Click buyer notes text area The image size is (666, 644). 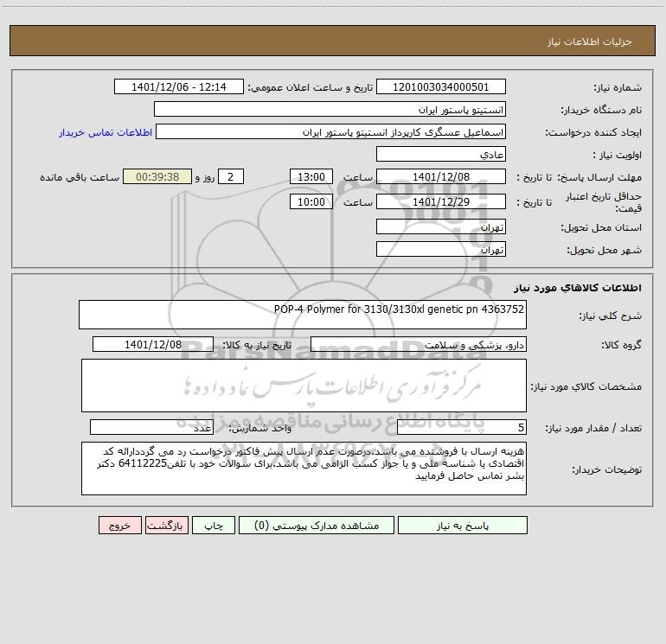pos(304,469)
